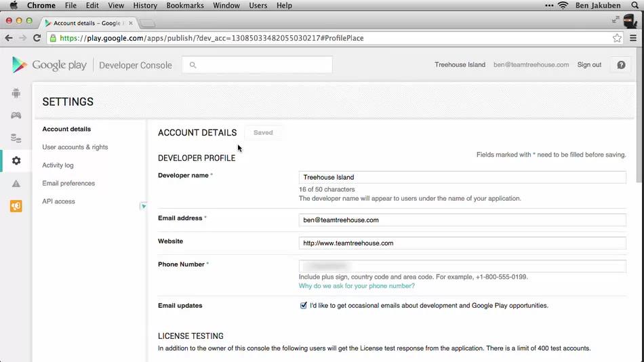Click the help question mark icon
This screenshot has width=644, height=362.
[x=621, y=65]
